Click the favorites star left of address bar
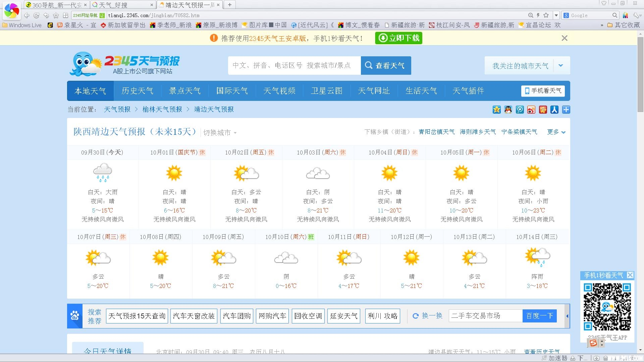Viewport: 644px width, 362px height. click(56, 15)
